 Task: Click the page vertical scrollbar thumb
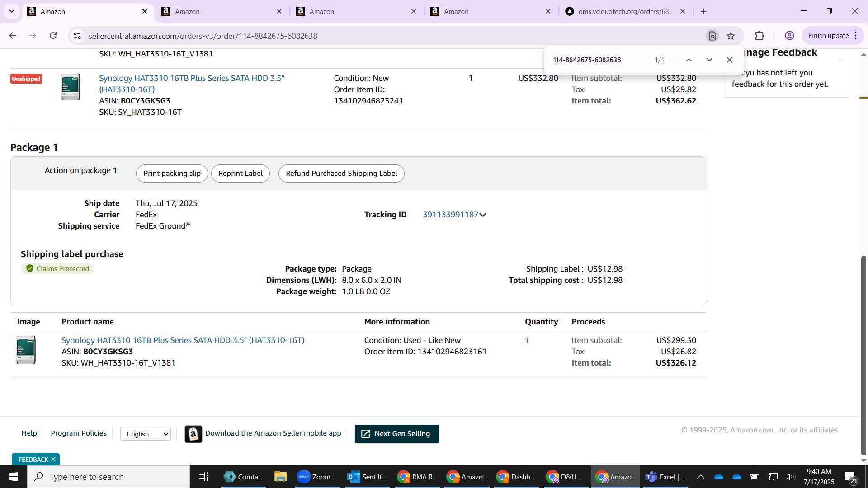[x=863, y=355]
